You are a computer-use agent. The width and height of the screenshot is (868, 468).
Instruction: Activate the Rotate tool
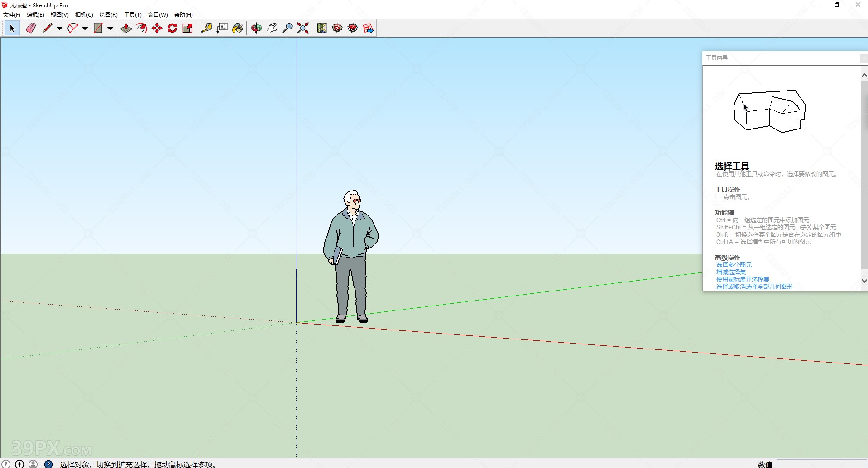[173, 28]
